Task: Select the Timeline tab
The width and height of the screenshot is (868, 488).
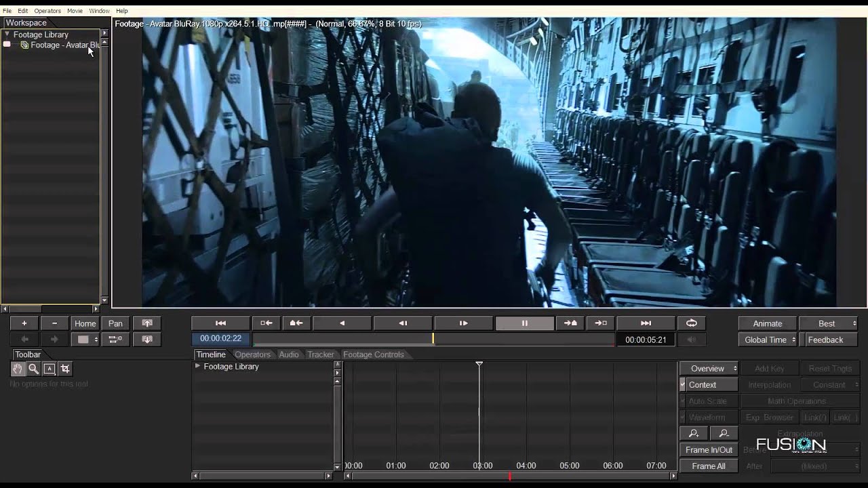Action: (211, 354)
